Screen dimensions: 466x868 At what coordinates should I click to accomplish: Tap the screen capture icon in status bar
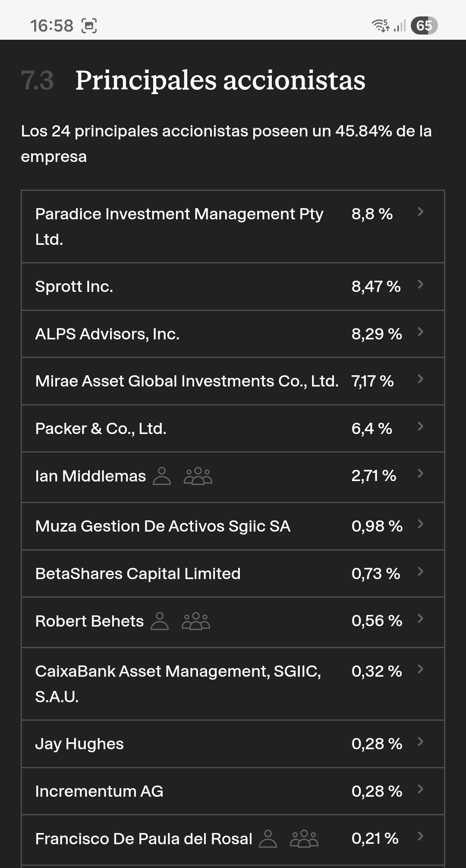pyautogui.click(x=89, y=26)
